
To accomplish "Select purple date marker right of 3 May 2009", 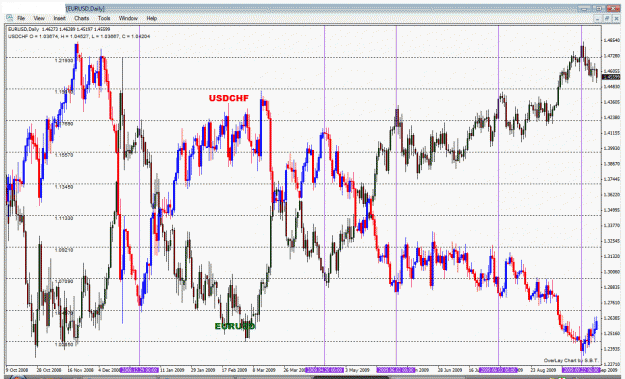I will pyautogui.click(x=396, y=370).
